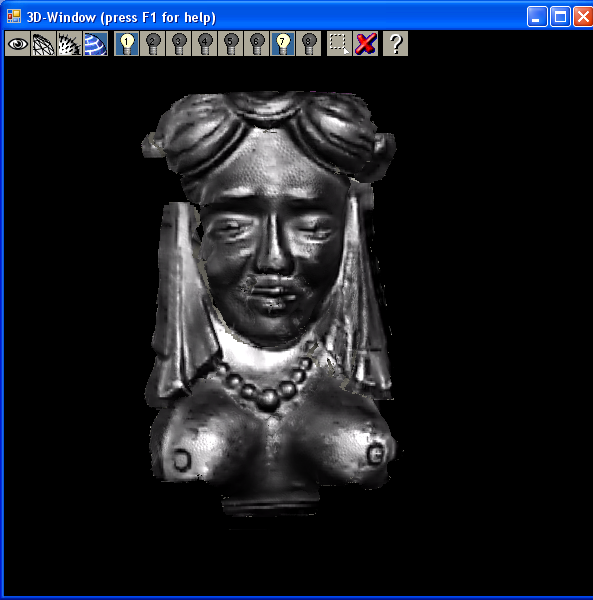This screenshot has height=600, width=593.
Task: Turn off light bulb number 1
Action: coord(127,44)
